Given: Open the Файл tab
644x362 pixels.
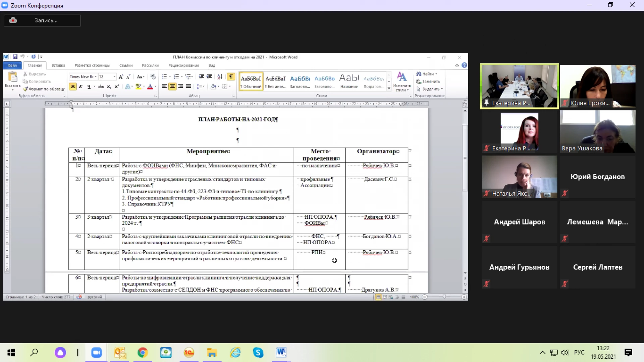Looking at the screenshot, I should click(12, 65).
